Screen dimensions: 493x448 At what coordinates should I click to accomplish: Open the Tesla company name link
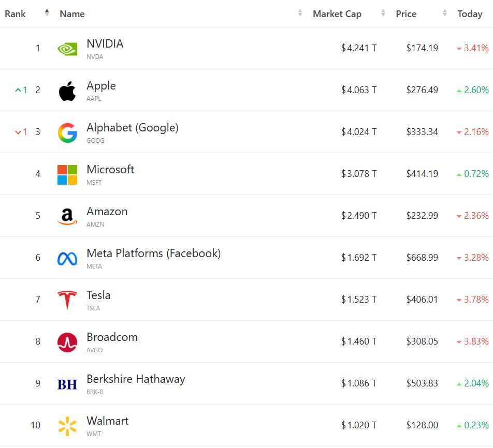pyautogui.click(x=98, y=295)
